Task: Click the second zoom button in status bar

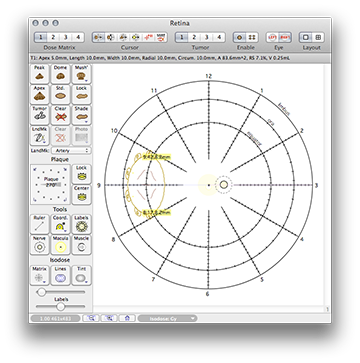Action: (109, 318)
